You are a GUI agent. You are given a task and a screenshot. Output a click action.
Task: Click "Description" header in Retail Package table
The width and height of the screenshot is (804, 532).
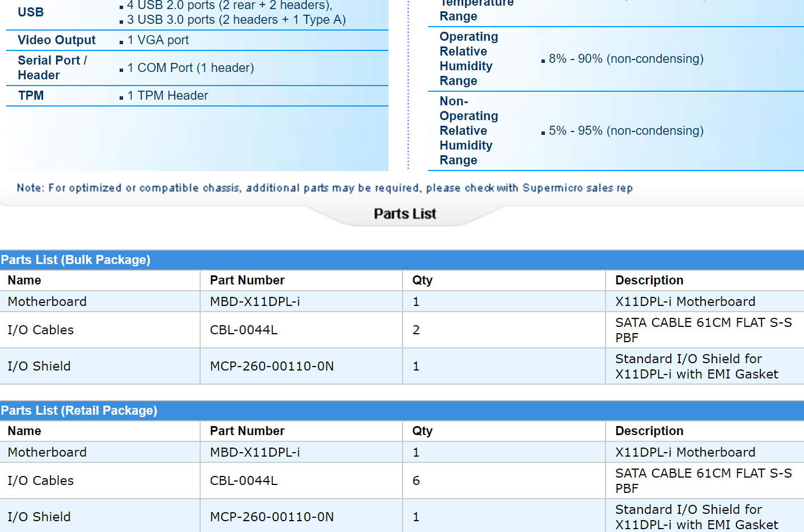[649, 431]
